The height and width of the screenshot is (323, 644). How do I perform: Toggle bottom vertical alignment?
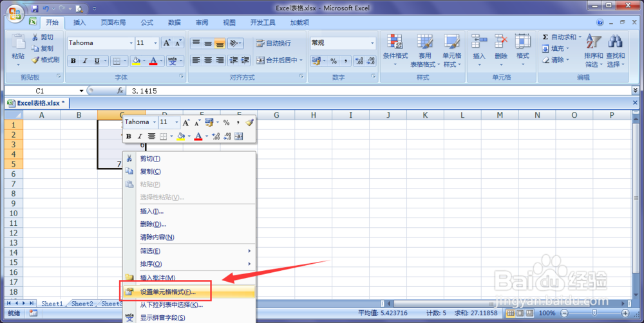coord(220,43)
